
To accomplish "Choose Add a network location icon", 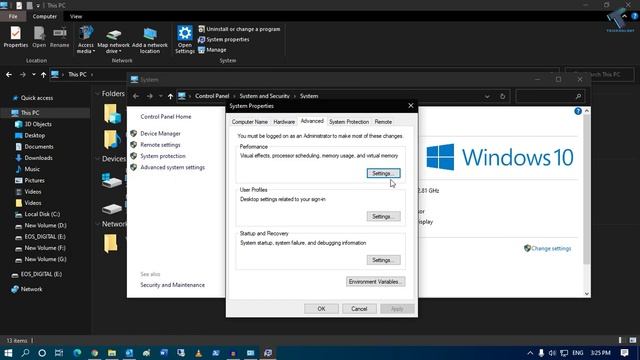I will 150,40.
